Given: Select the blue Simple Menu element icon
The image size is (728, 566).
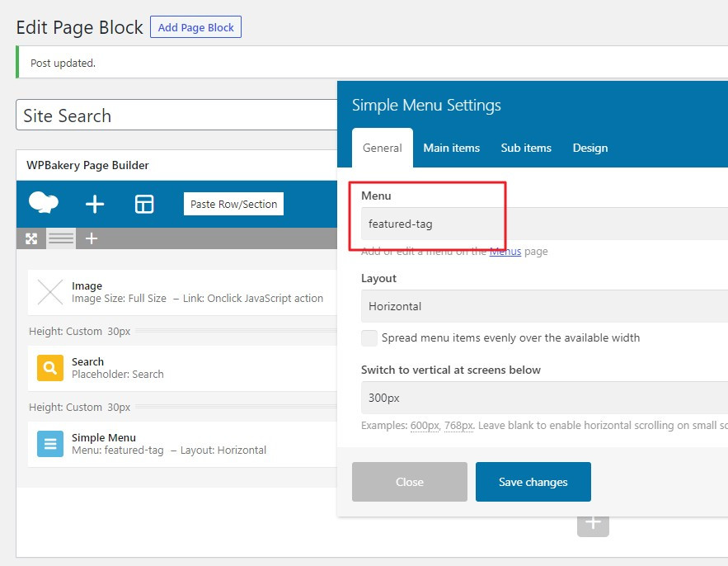Looking at the screenshot, I should [50, 444].
